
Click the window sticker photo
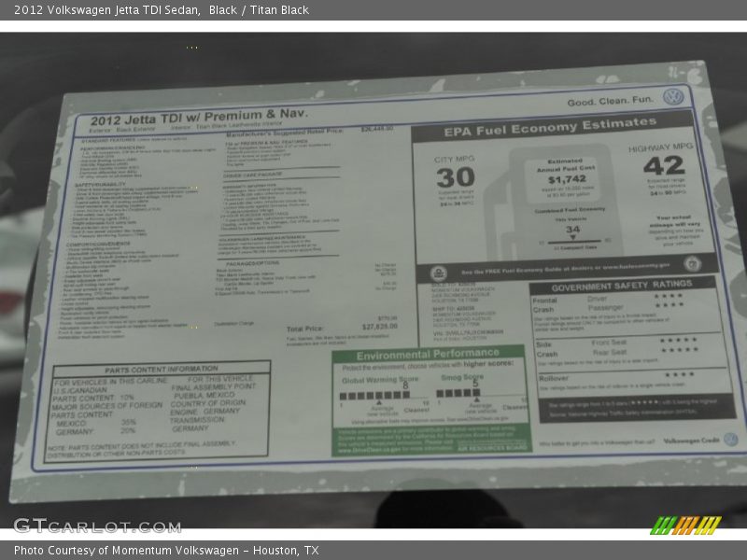pyautogui.click(x=373, y=280)
